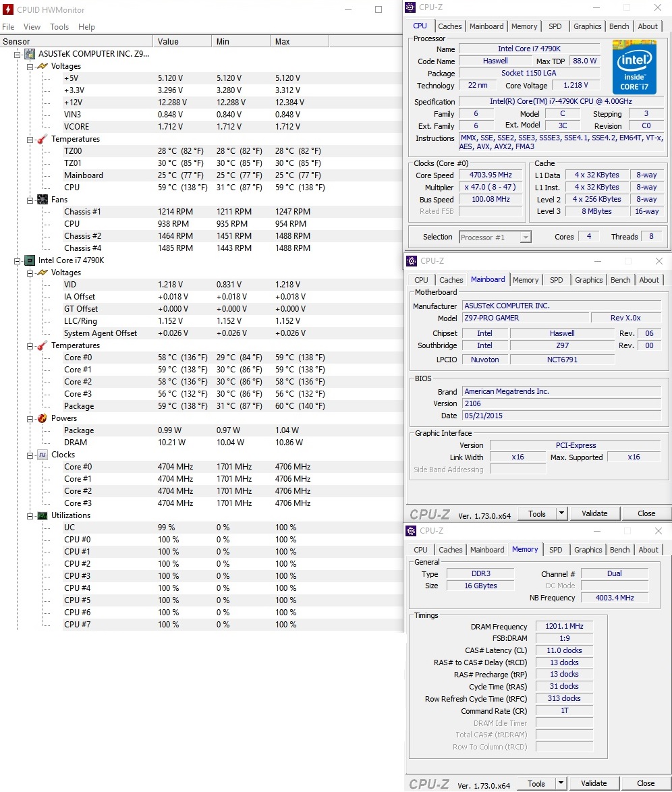Click Close in the Memory CPU-Z window
Viewport: 672px width, 792px height.
click(x=646, y=783)
